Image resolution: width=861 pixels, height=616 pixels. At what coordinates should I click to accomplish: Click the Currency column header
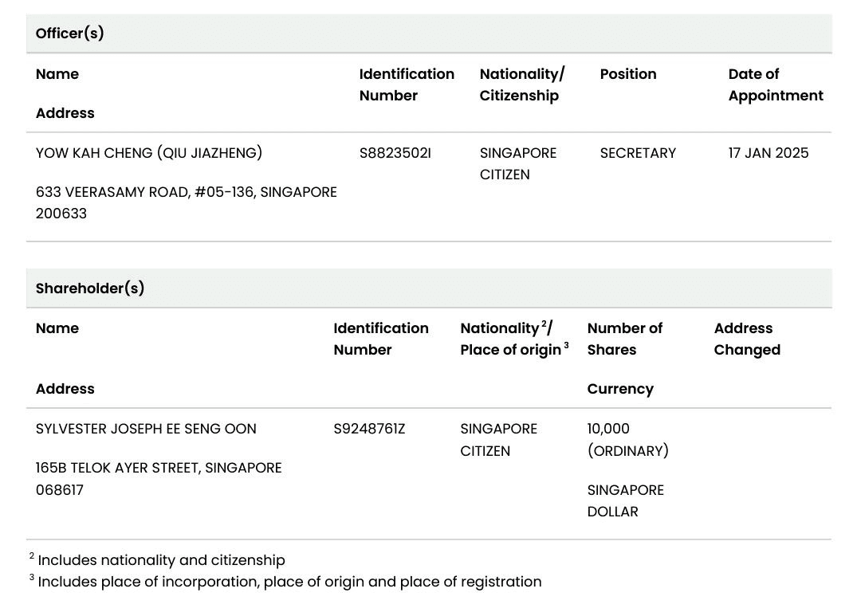(x=620, y=389)
